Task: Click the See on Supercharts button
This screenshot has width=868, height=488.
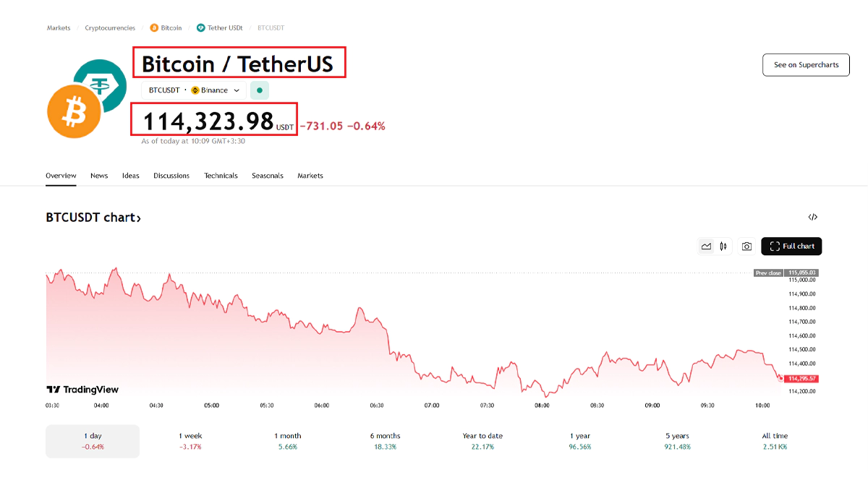Action: (806, 64)
